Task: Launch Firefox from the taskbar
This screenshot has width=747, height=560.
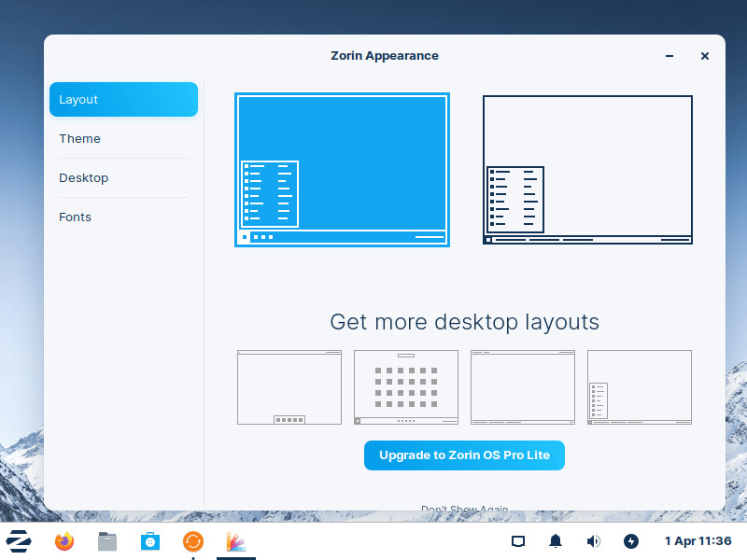Action: pos(64,541)
